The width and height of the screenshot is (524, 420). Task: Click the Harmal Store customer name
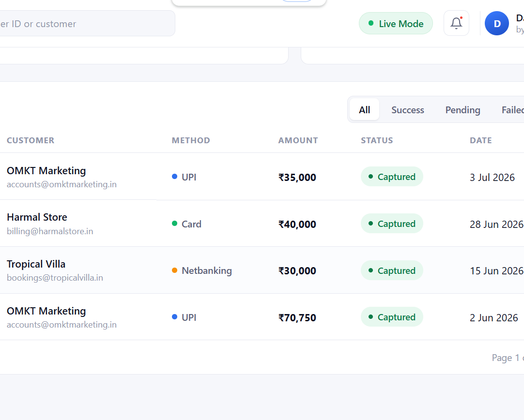click(37, 217)
